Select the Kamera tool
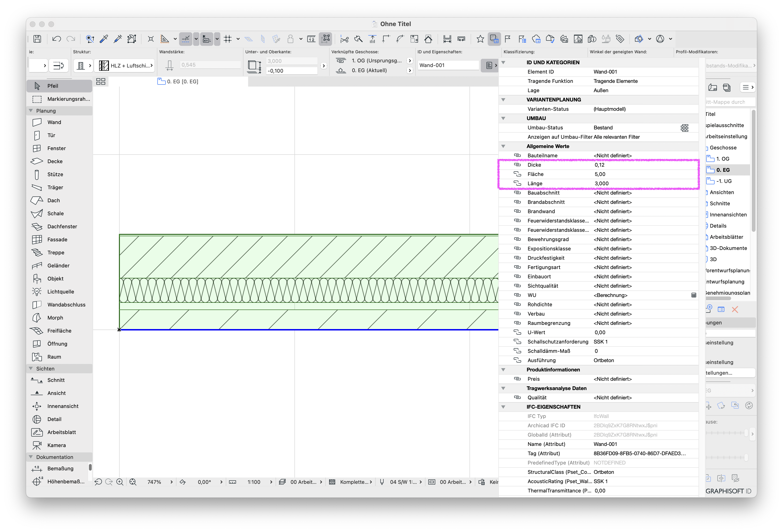Image resolution: width=783 pixels, height=532 pixels. point(59,445)
